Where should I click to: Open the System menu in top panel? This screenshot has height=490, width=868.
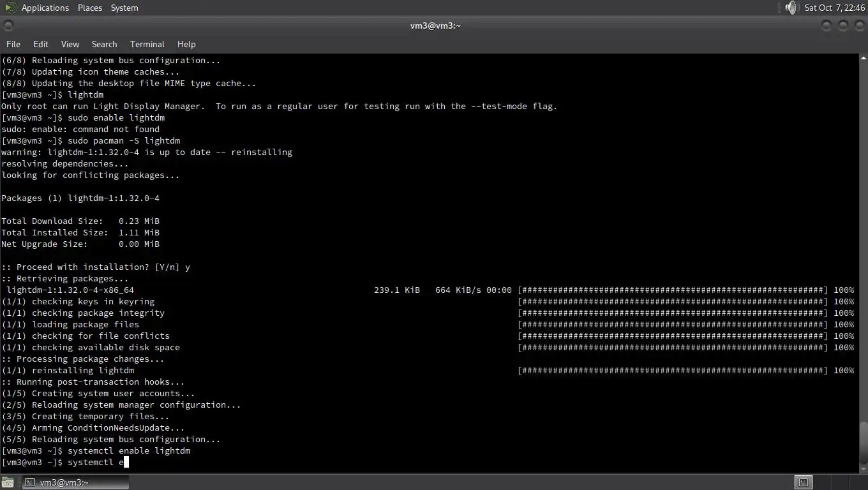(x=124, y=8)
